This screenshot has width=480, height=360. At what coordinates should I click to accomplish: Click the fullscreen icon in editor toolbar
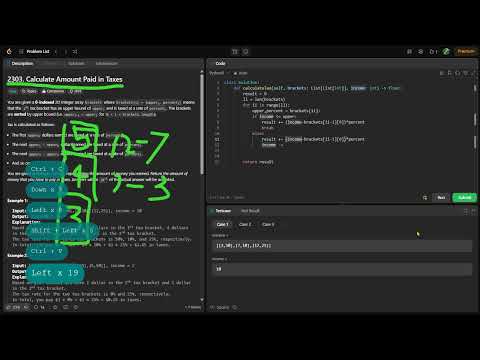[473, 73]
